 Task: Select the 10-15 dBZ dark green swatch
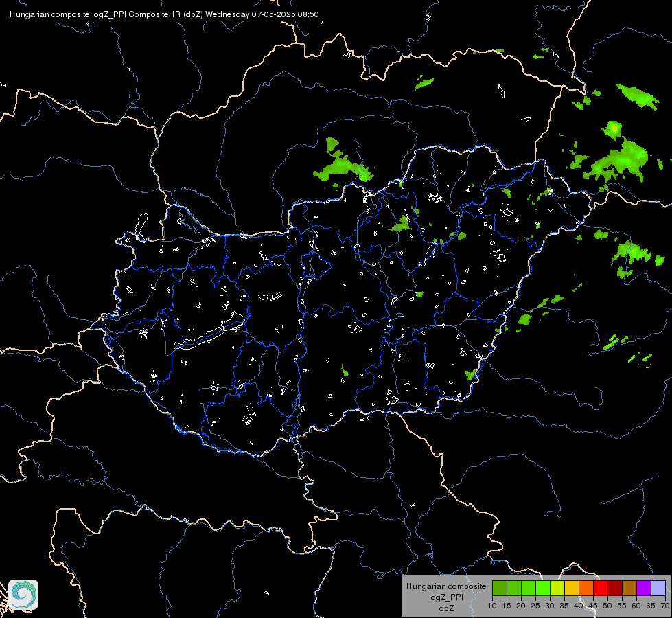click(499, 588)
